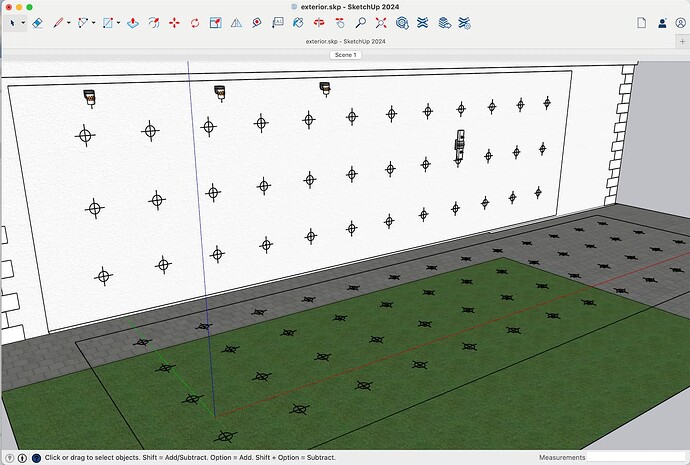Pick the Tape Measure tool
The width and height of the screenshot is (690, 465).
point(257,23)
